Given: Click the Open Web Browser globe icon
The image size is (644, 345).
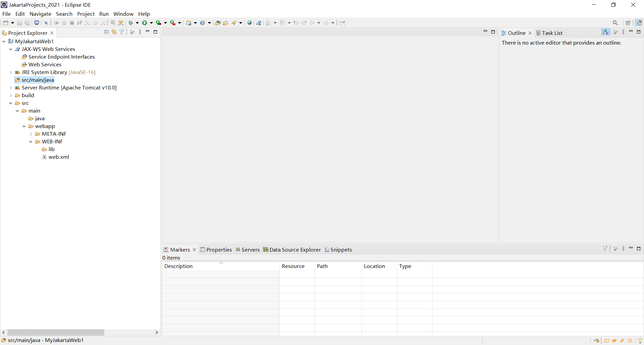Looking at the screenshot, I should click(250, 23).
